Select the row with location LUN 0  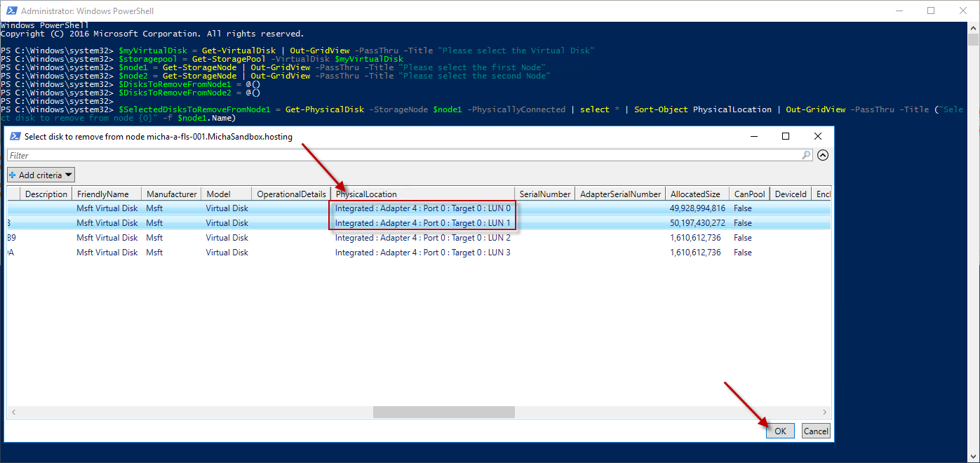pyautogui.click(x=419, y=208)
